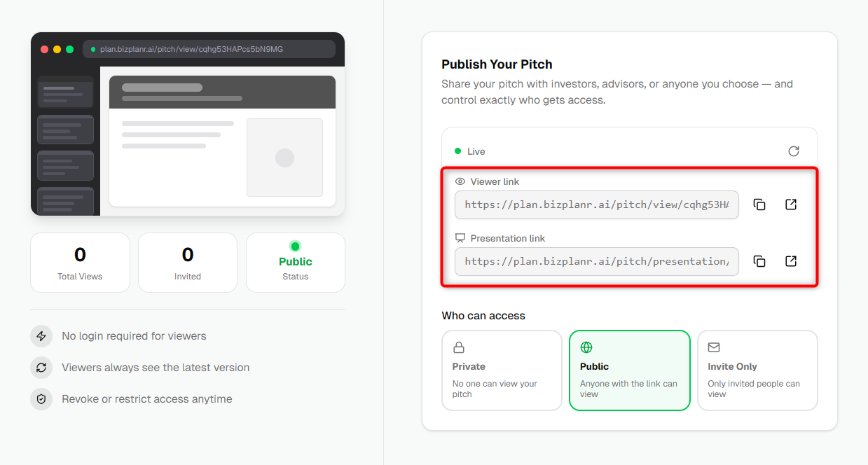This screenshot has width=868, height=465.
Task: Copy the Viewer link
Action: coord(759,204)
